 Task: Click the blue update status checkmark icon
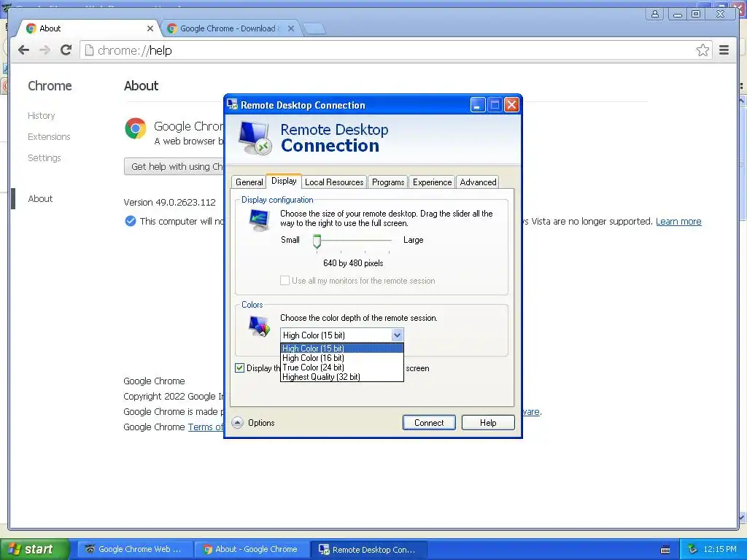pyautogui.click(x=130, y=221)
